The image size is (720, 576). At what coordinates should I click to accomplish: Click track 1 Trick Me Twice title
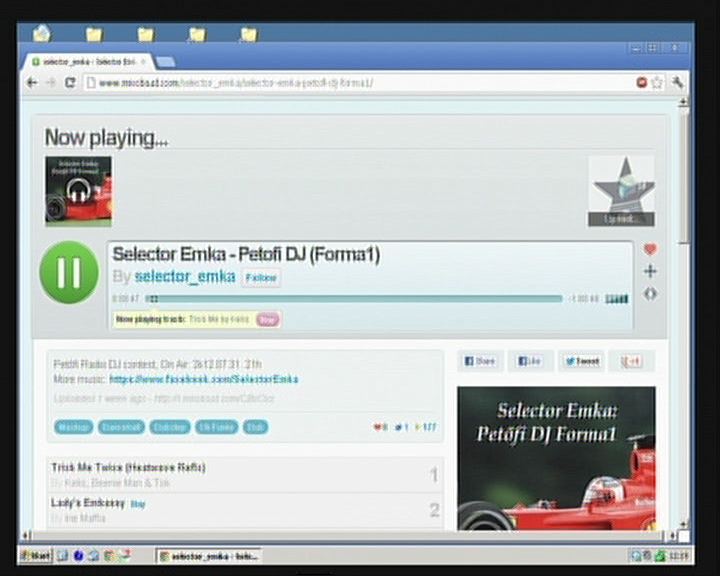[128, 468]
